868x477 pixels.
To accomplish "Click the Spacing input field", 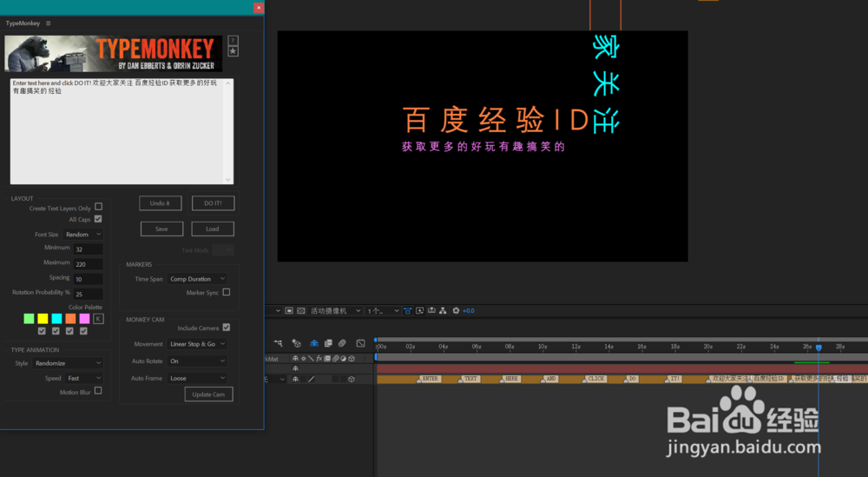I will [88, 279].
